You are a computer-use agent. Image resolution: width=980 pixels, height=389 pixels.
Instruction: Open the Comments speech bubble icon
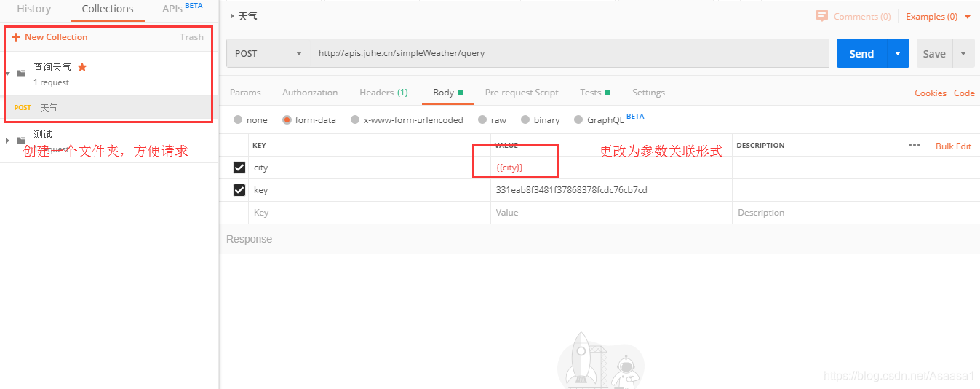[x=822, y=16]
